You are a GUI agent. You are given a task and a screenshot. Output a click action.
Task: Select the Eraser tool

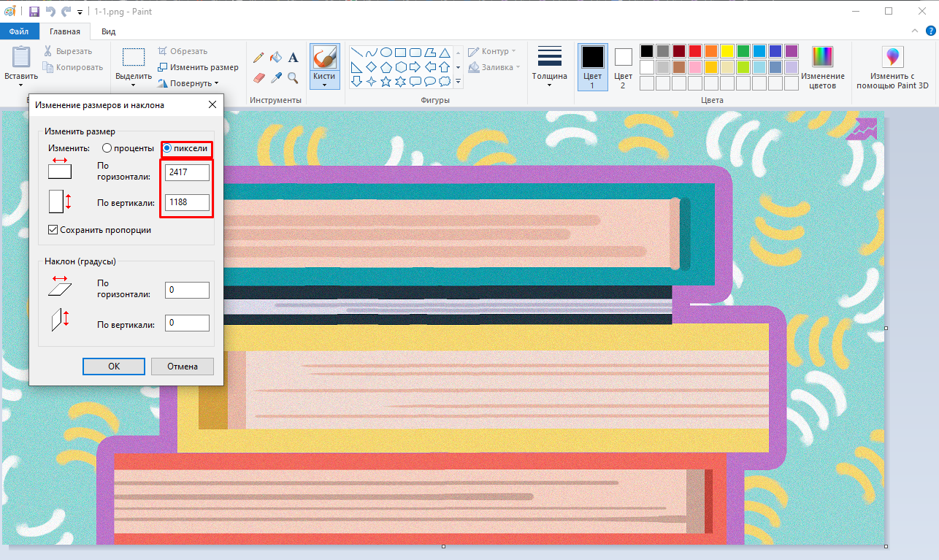[258, 77]
